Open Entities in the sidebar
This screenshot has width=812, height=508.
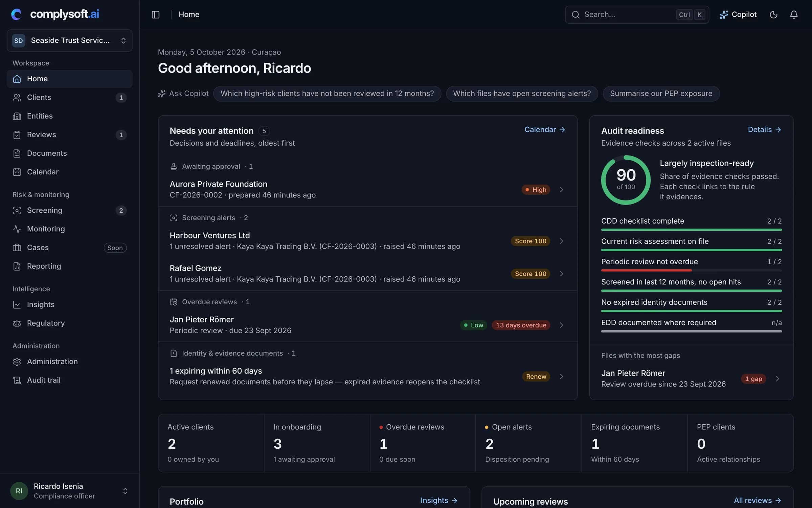pos(69,116)
